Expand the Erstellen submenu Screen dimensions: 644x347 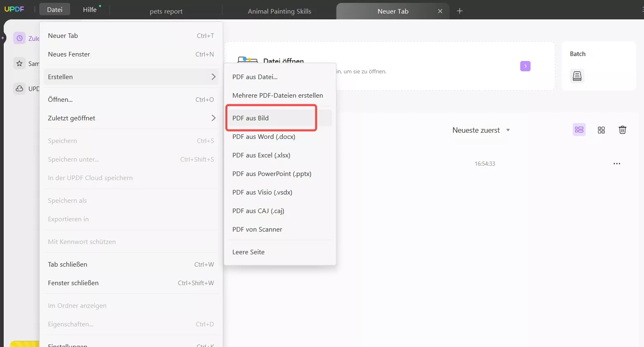[x=131, y=77]
